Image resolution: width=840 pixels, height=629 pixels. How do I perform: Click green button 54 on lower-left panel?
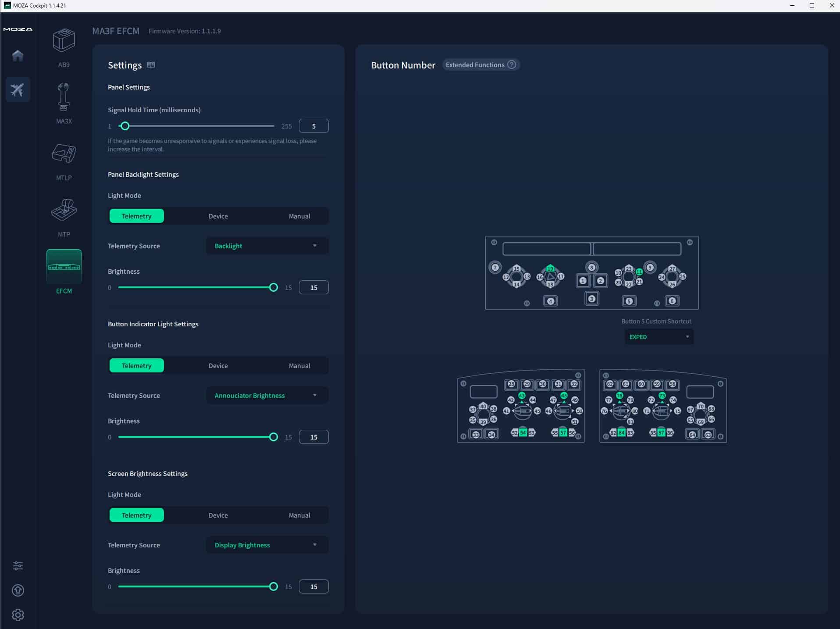pos(523,432)
